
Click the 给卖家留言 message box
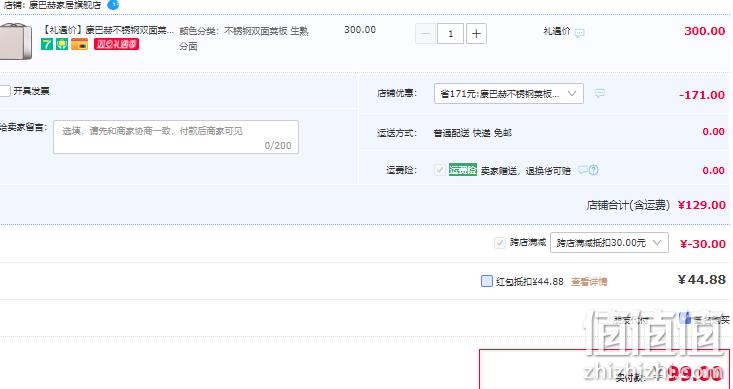[176, 137]
